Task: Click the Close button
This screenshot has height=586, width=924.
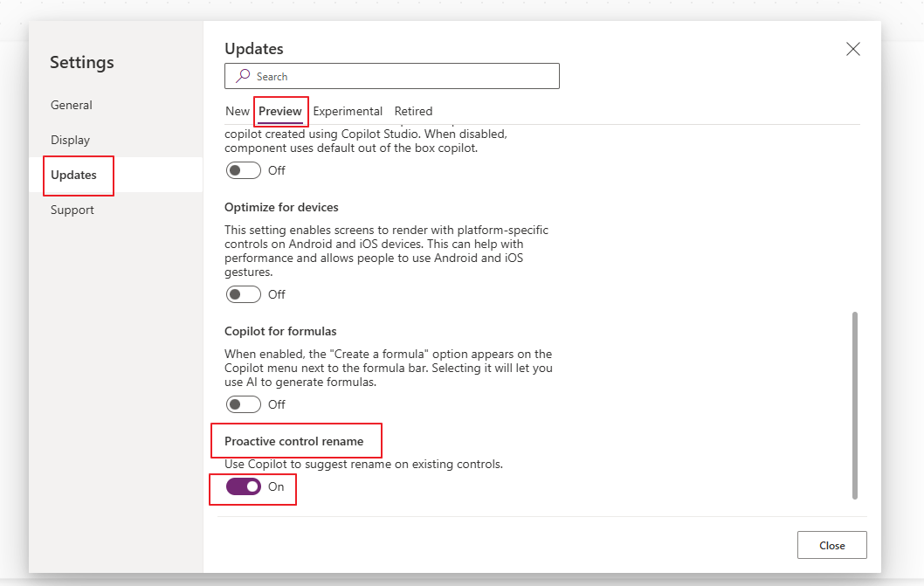Action: pos(831,544)
